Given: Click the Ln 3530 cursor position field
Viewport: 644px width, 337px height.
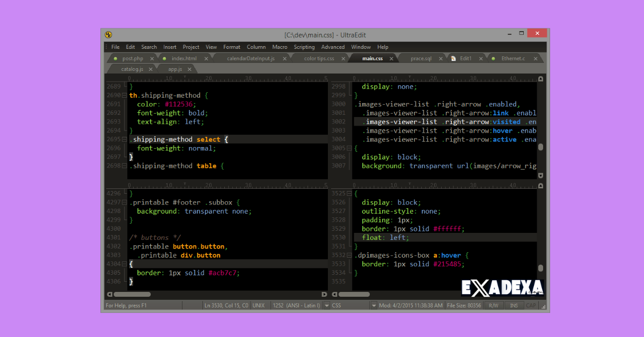Looking at the screenshot, I should pyautogui.click(x=226, y=305).
